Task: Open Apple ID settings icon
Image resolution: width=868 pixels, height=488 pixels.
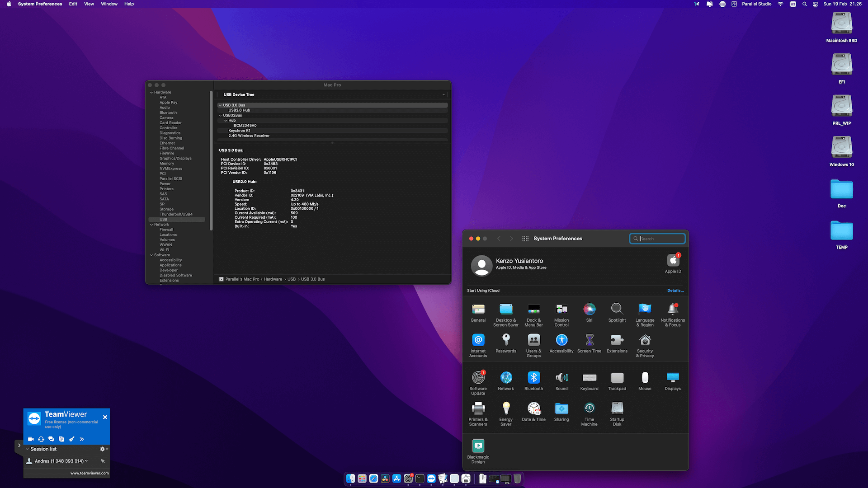Action: click(x=673, y=263)
